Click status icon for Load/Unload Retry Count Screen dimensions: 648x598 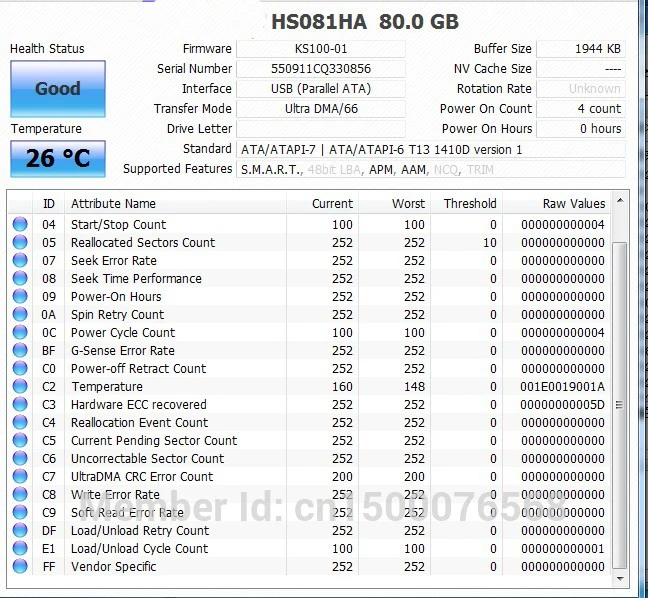20,530
